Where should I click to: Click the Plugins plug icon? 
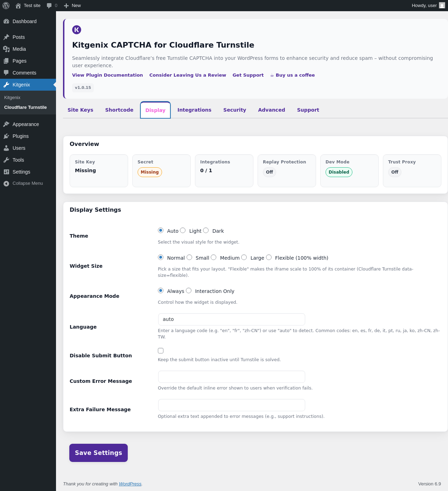(x=6, y=136)
